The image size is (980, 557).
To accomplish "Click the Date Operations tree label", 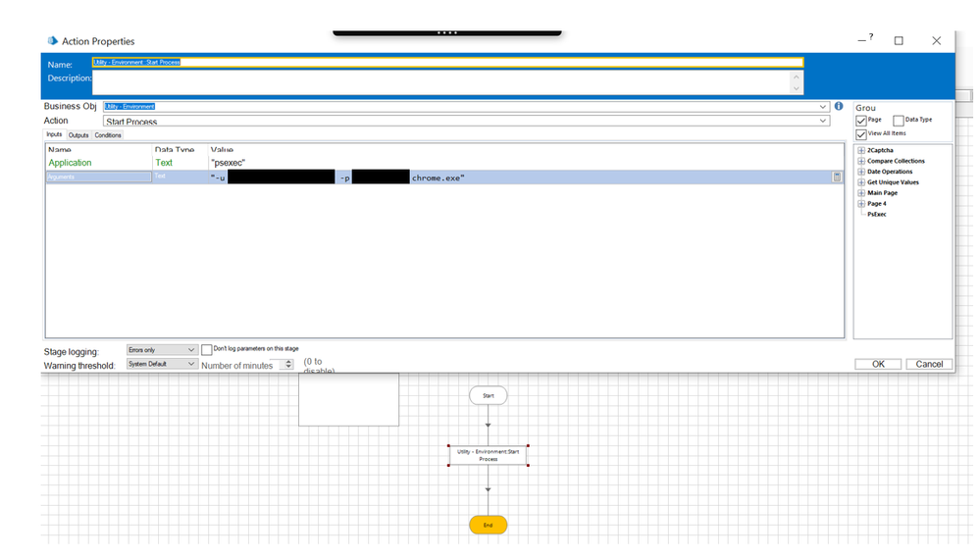I will (890, 172).
